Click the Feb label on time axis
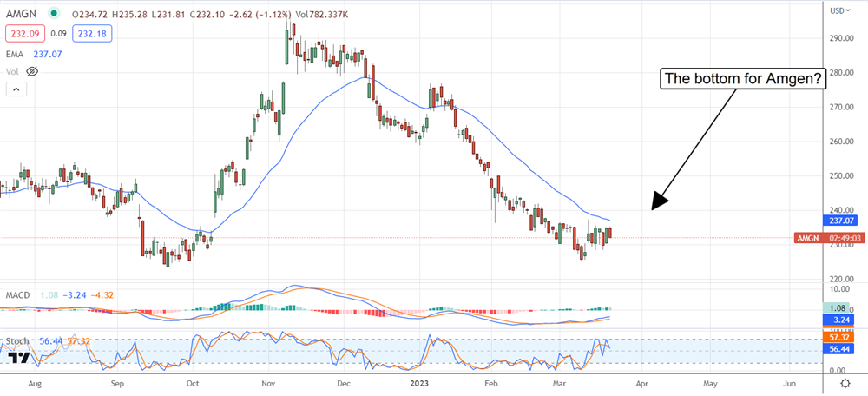Viewport: 868px width, 396px height. tap(490, 383)
